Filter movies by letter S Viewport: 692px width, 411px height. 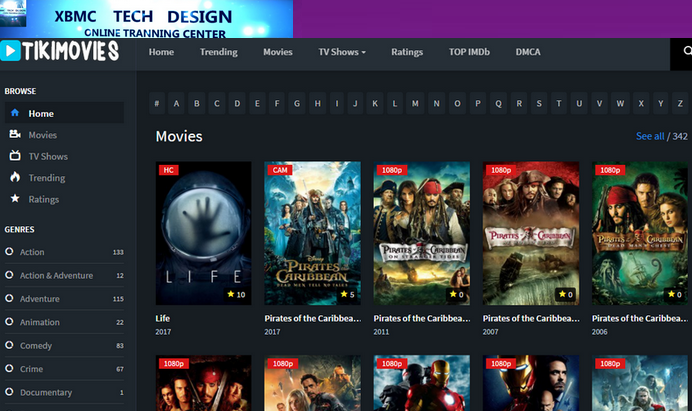(x=539, y=104)
